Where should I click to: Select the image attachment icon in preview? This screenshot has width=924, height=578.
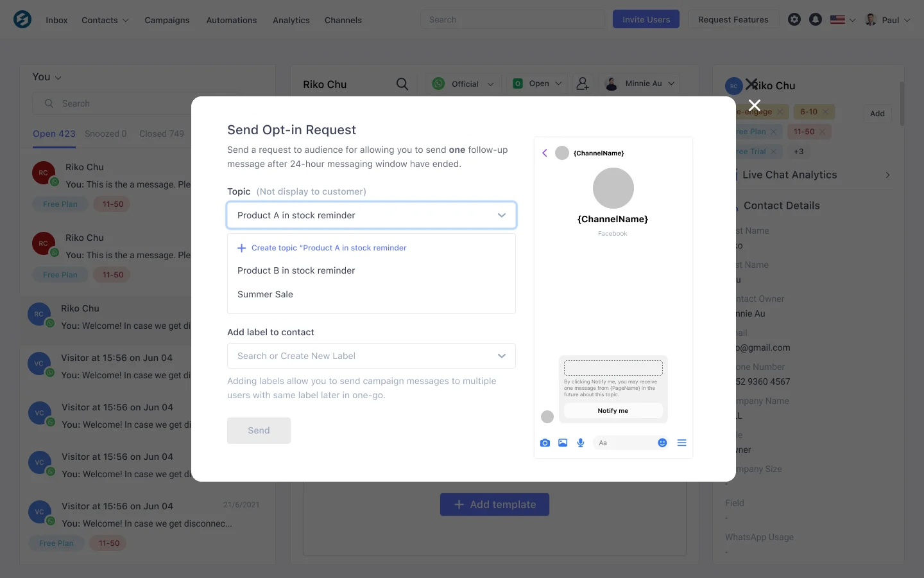click(563, 442)
